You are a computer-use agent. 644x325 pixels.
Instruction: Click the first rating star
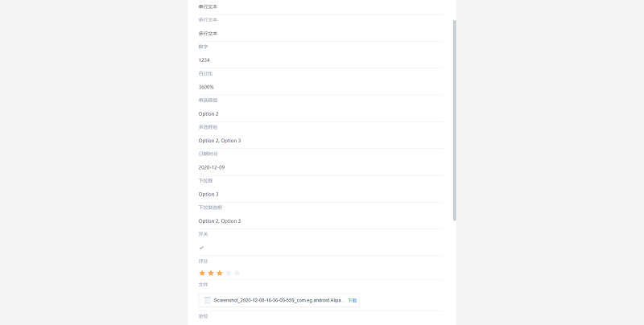202,274
